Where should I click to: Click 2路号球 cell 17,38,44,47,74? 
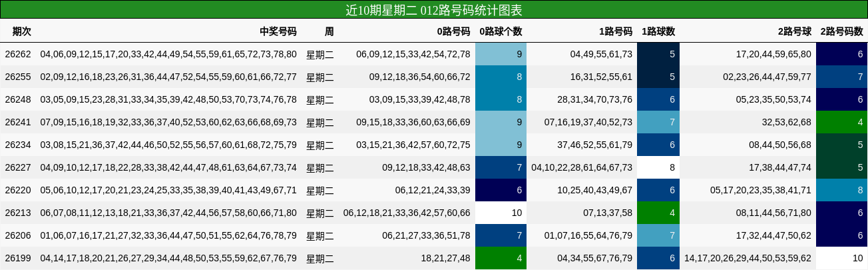coord(780,167)
